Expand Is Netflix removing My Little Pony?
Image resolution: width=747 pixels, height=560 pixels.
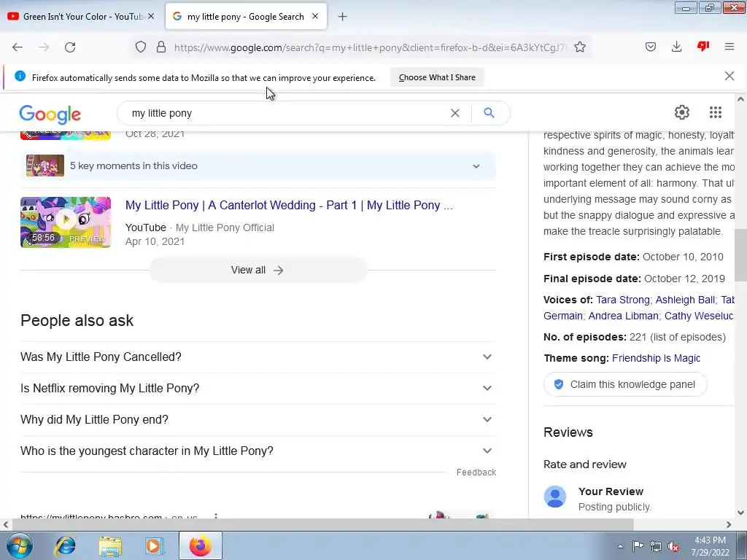tap(258, 388)
